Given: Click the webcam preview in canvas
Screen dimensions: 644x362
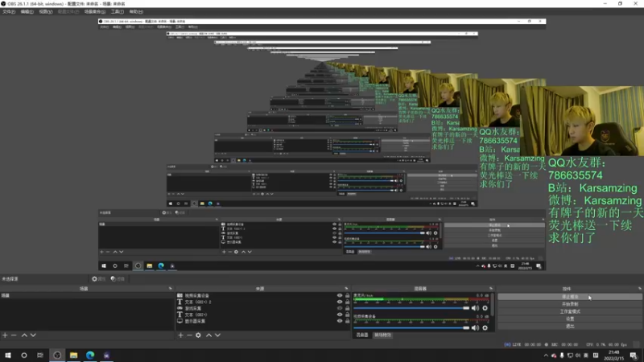Looking at the screenshot, I should pyautogui.click(x=582, y=121).
